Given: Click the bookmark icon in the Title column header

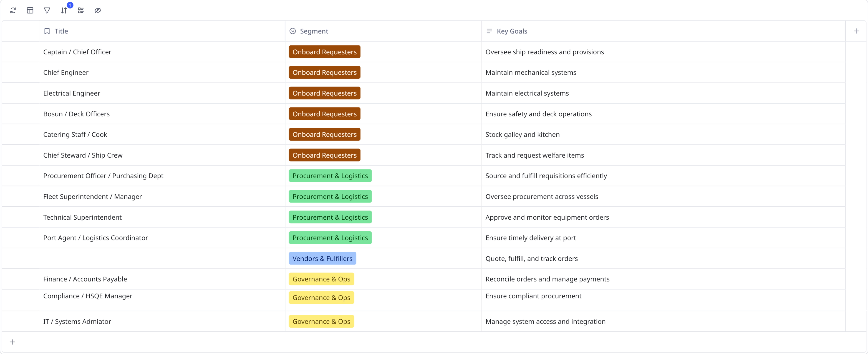Looking at the screenshot, I should pyautogui.click(x=47, y=31).
